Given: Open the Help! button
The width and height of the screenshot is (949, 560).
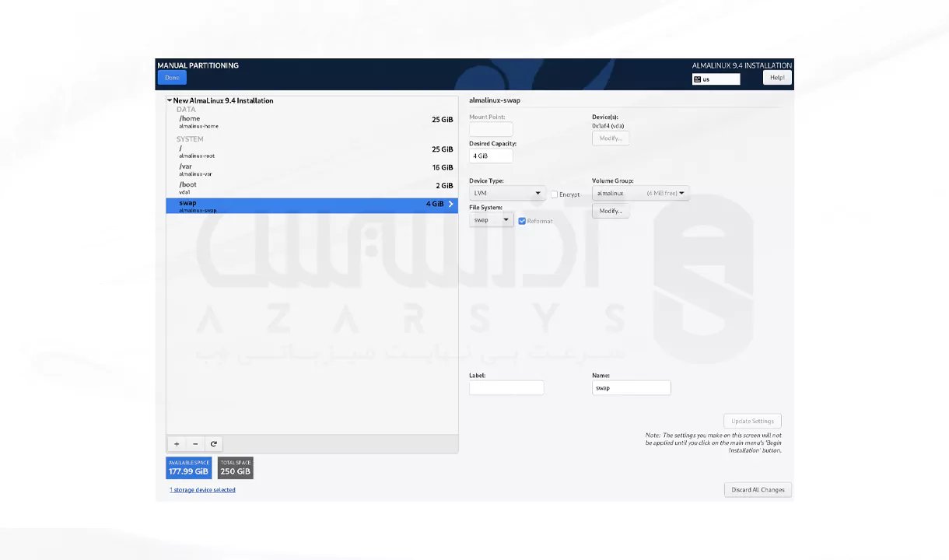Looking at the screenshot, I should 777,78.
